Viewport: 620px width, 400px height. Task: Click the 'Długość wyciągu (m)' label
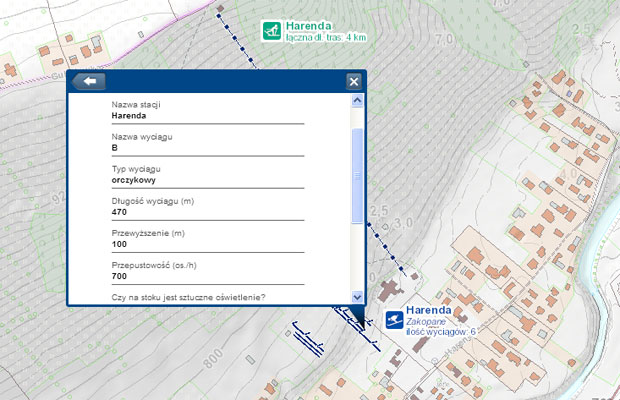(x=153, y=201)
